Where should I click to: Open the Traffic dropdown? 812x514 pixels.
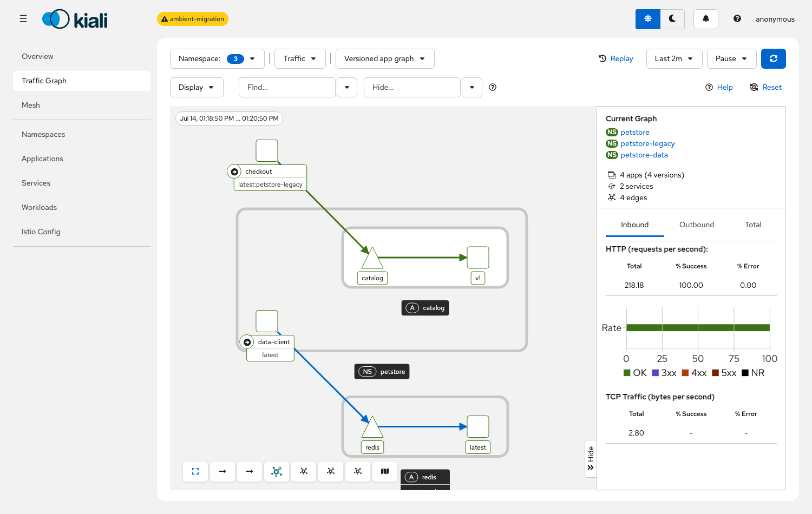tap(300, 58)
